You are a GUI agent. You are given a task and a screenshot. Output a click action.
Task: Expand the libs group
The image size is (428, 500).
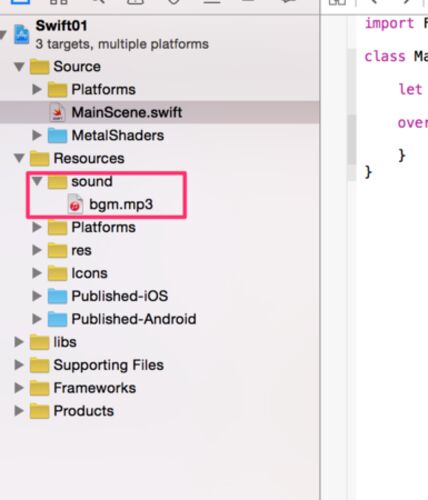click(19, 342)
